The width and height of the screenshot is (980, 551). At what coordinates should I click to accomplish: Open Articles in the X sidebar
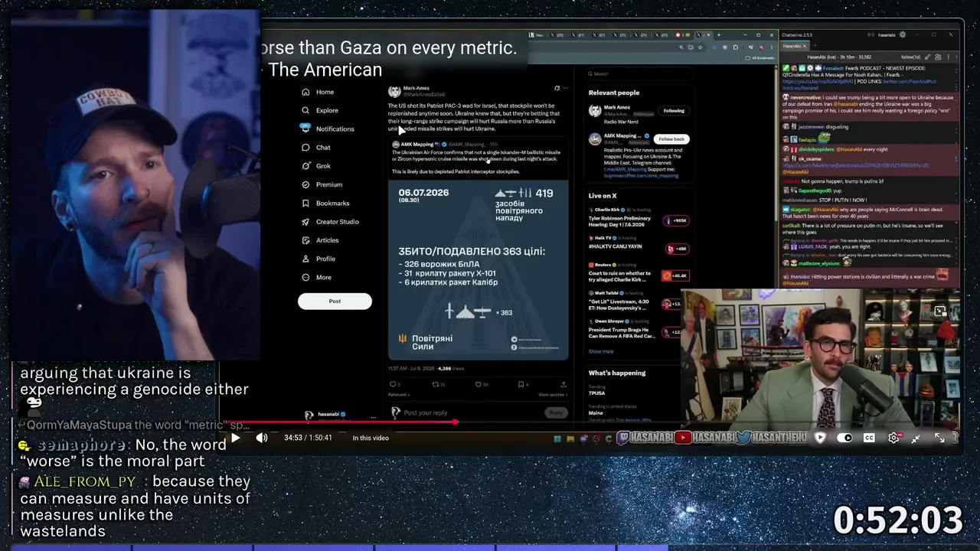pyautogui.click(x=319, y=240)
